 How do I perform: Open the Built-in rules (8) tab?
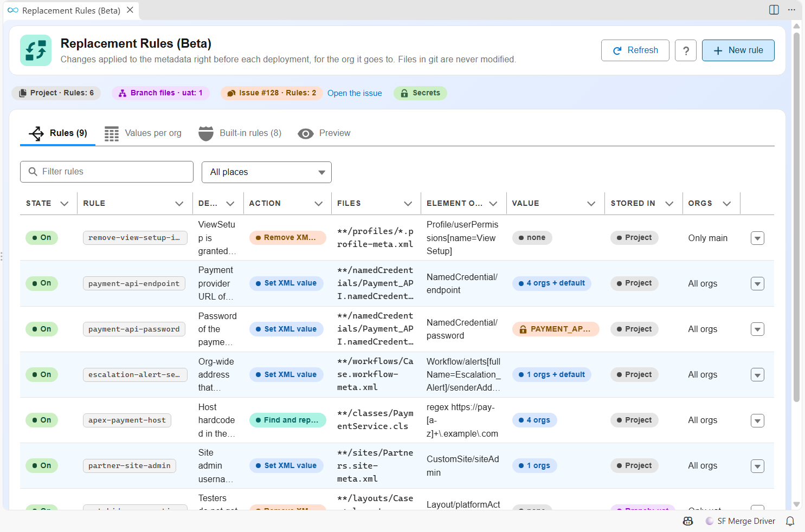click(240, 133)
